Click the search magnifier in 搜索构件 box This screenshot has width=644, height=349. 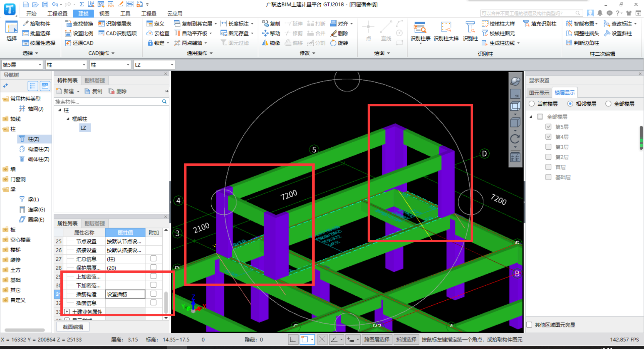click(x=164, y=101)
